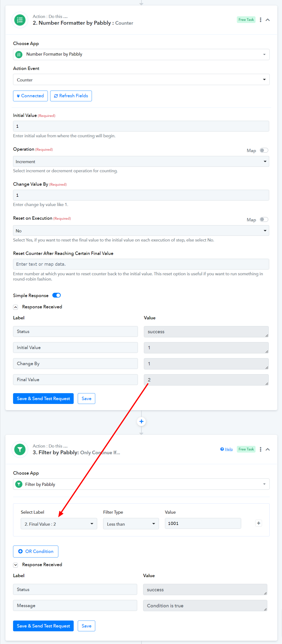
Task: Add another filter condition with plus icon
Action: tap(259, 523)
